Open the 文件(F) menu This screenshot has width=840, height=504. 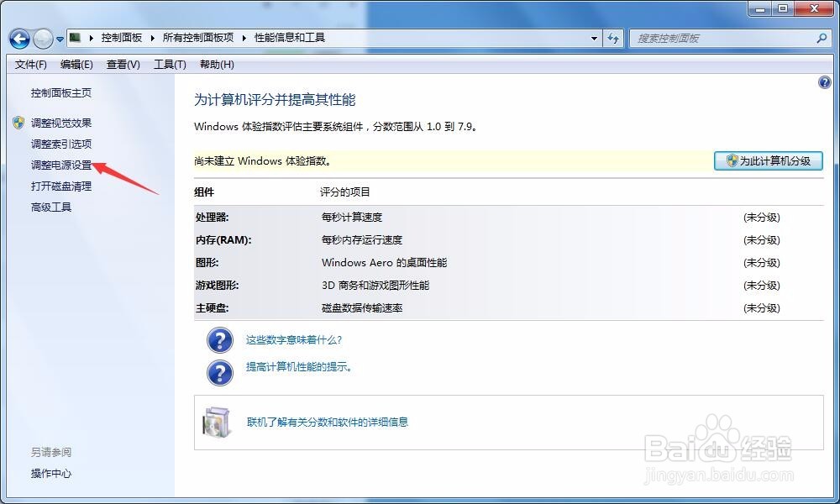click(x=30, y=65)
